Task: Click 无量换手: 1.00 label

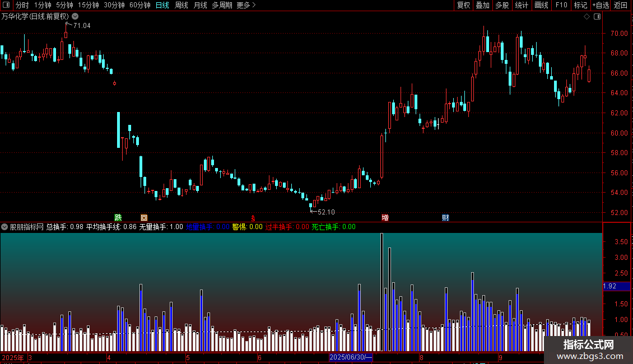Action: (x=161, y=227)
